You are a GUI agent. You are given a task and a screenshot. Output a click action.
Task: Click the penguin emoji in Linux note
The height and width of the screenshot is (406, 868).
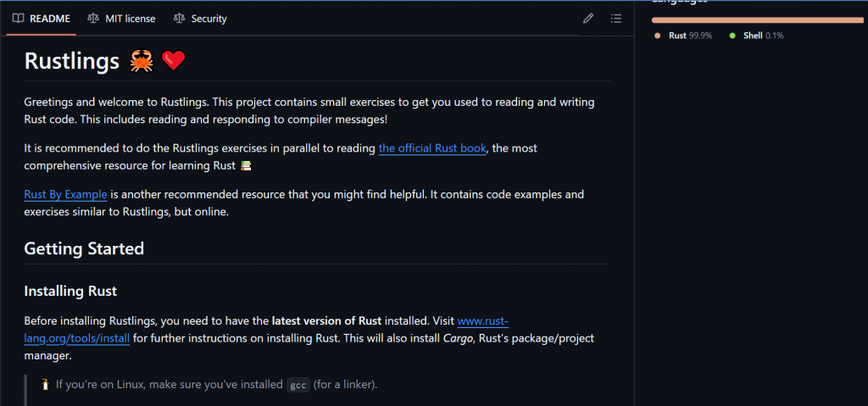[45, 385]
